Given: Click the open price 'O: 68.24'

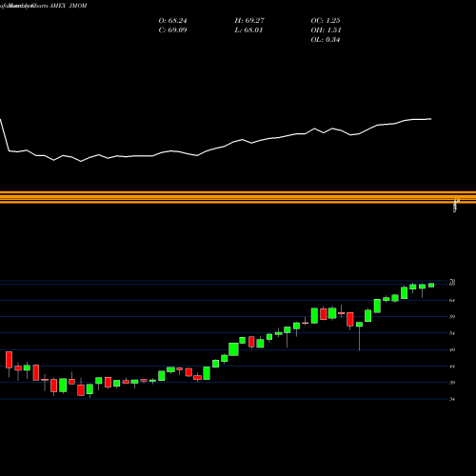Looking at the screenshot, I should point(172,21).
